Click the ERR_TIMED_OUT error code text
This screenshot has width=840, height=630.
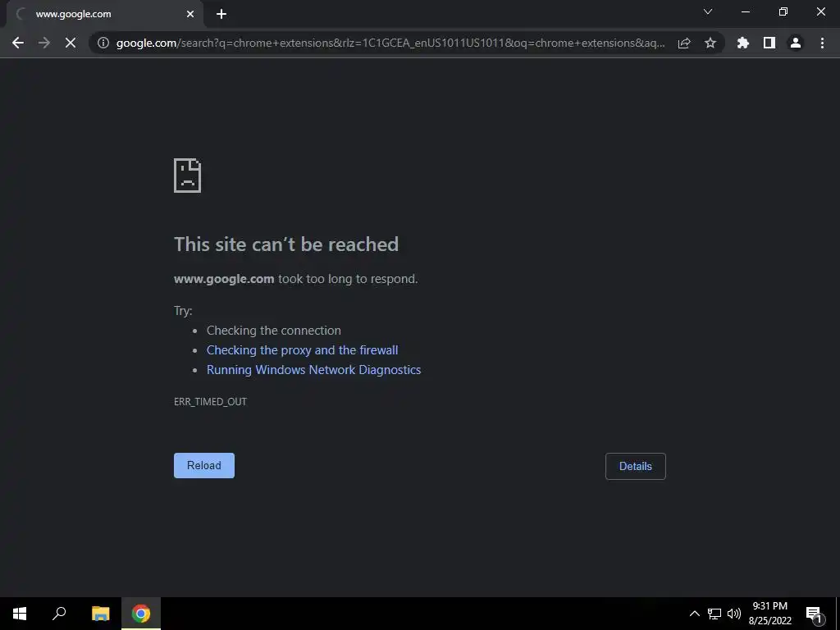pos(211,402)
